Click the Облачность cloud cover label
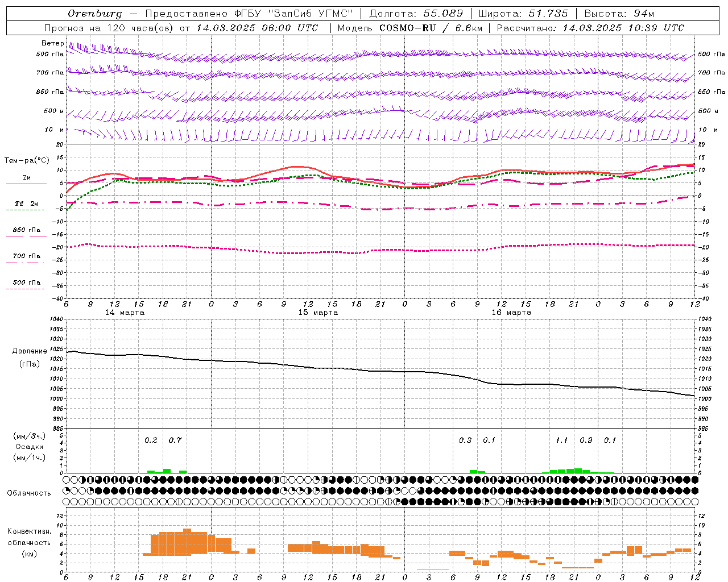728x582 pixels. click(x=29, y=493)
